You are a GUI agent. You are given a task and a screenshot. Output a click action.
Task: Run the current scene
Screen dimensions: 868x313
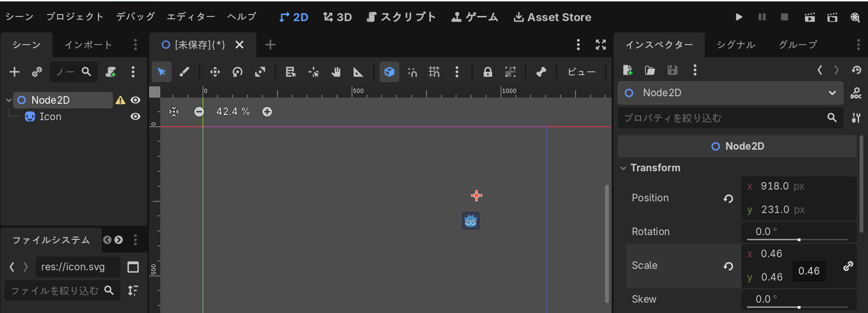pos(809,17)
